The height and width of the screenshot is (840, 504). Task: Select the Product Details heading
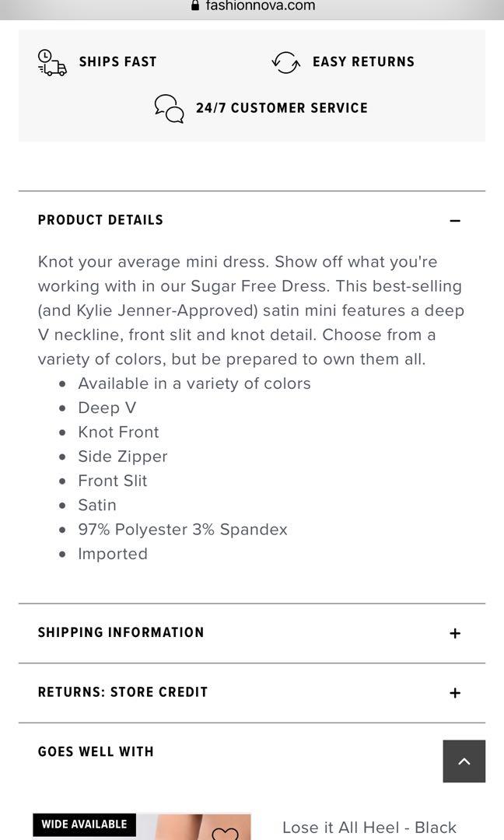[100, 220]
